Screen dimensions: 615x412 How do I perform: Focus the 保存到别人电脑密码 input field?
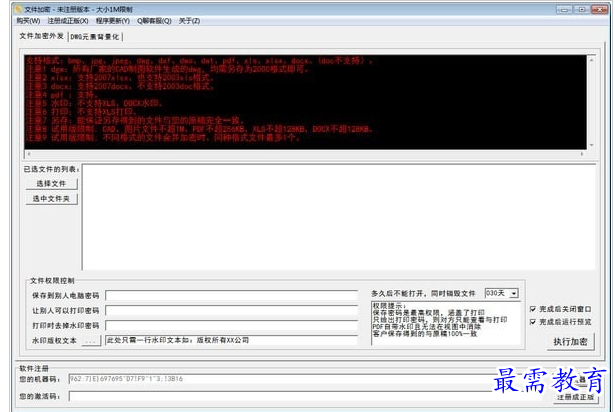click(x=231, y=295)
